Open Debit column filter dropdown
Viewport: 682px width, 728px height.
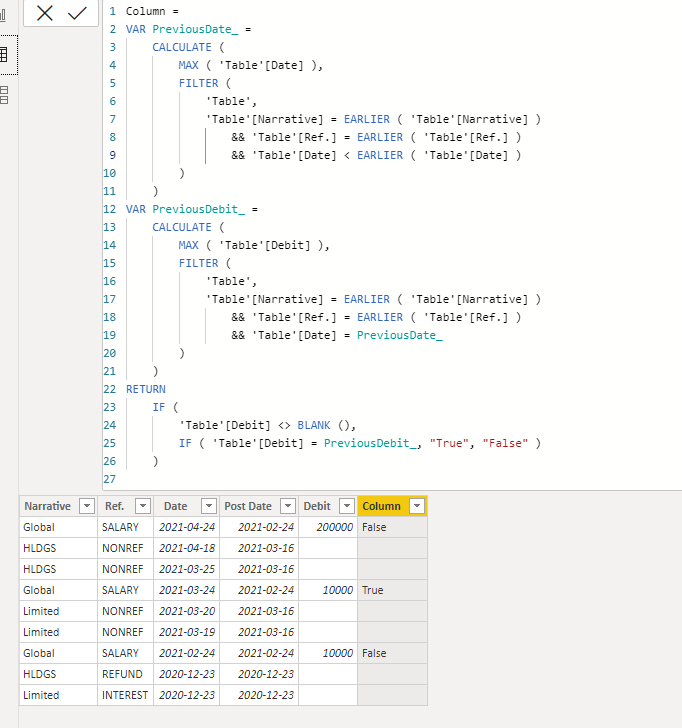[347, 506]
